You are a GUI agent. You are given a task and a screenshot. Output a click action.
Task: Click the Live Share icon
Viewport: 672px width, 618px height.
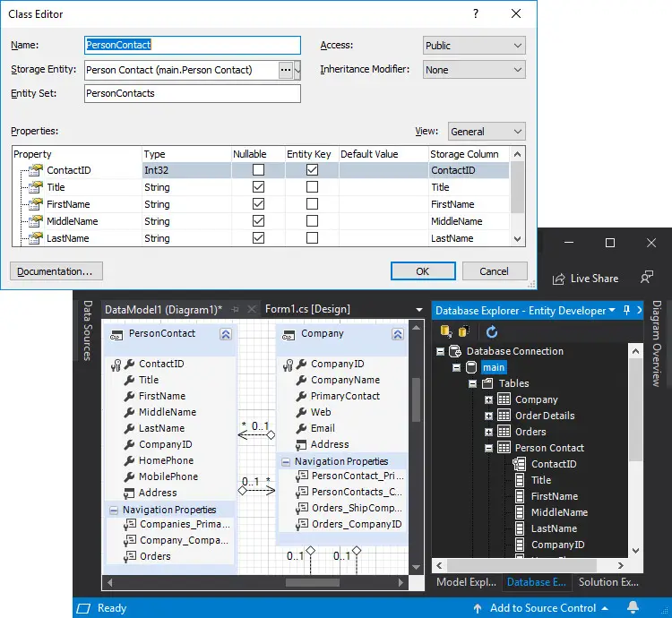point(558,279)
